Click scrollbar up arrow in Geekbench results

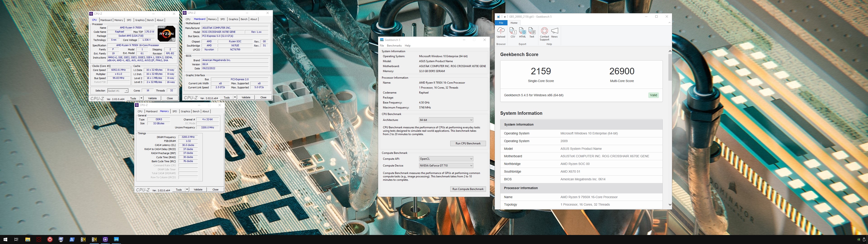(670, 51)
